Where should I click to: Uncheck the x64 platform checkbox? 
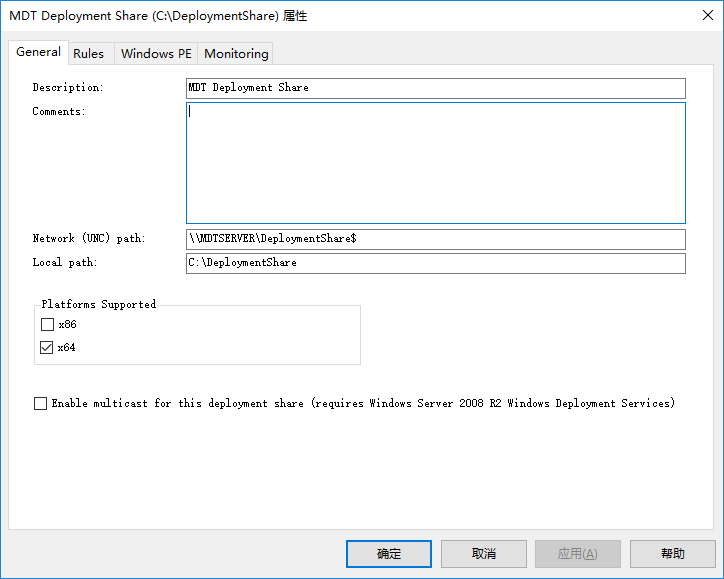(x=47, y=347)
